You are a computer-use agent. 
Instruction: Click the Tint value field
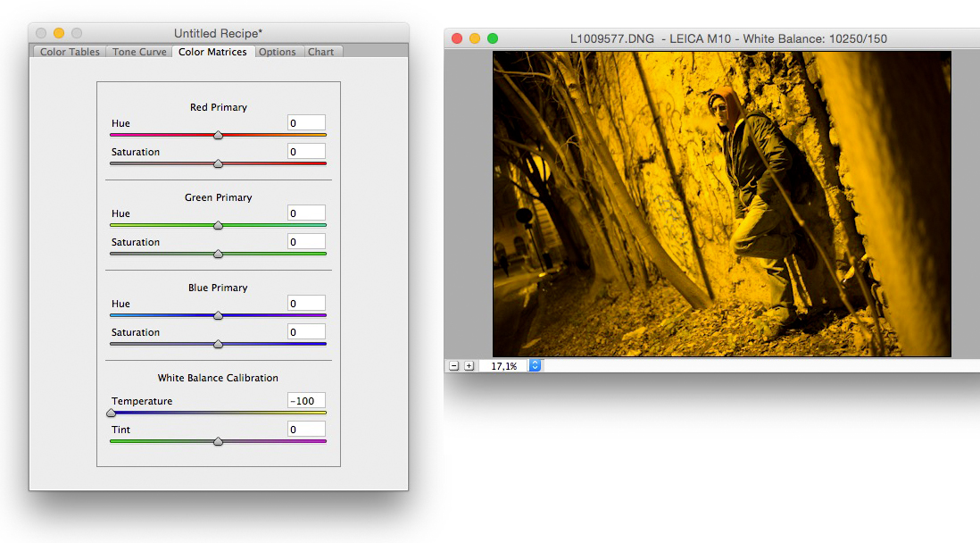click(x=306, y=430)
